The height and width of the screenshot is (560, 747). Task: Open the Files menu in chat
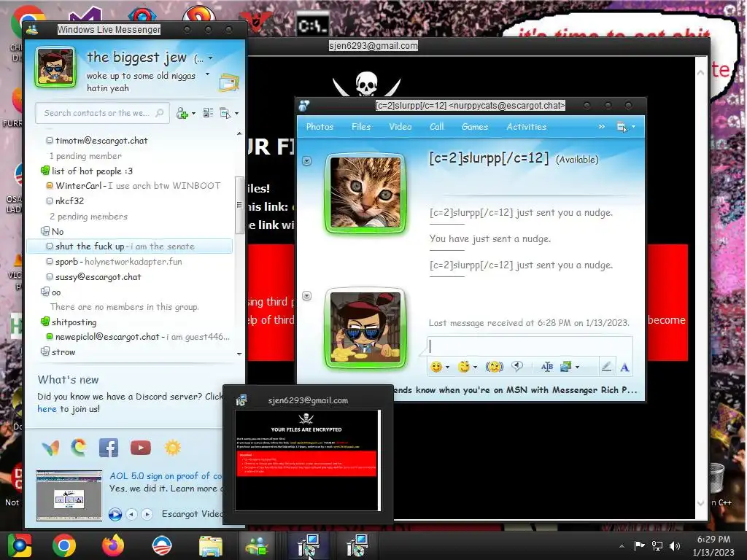pyautogui.click(x=361, y=127)
